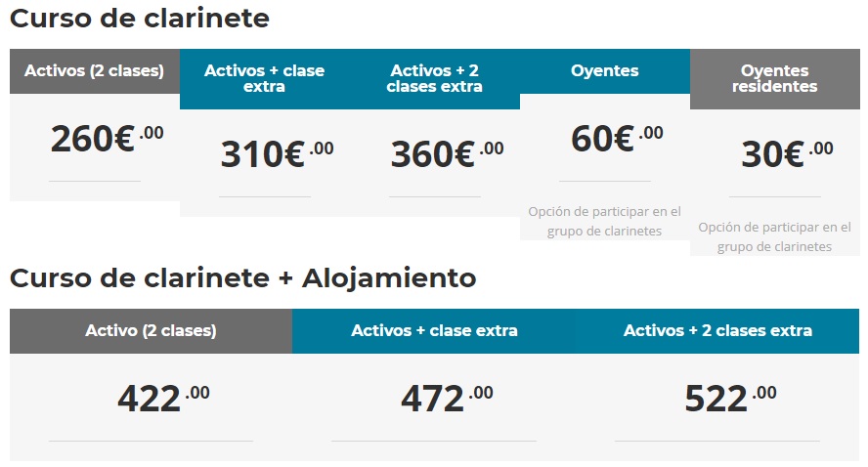Select 'Activos + 2 clases extra' header above 360€
Viewport: 868px width, 467px height.
click(x=435, y=79)
